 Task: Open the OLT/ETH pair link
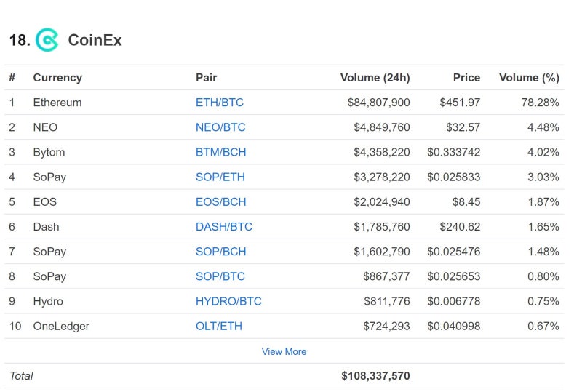(x=219, y=327)
